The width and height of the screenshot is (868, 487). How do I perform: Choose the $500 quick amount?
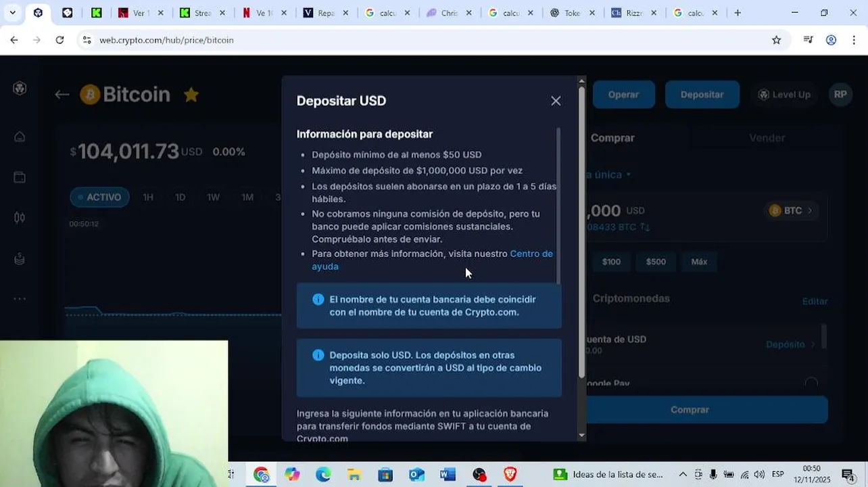[656, 262]
